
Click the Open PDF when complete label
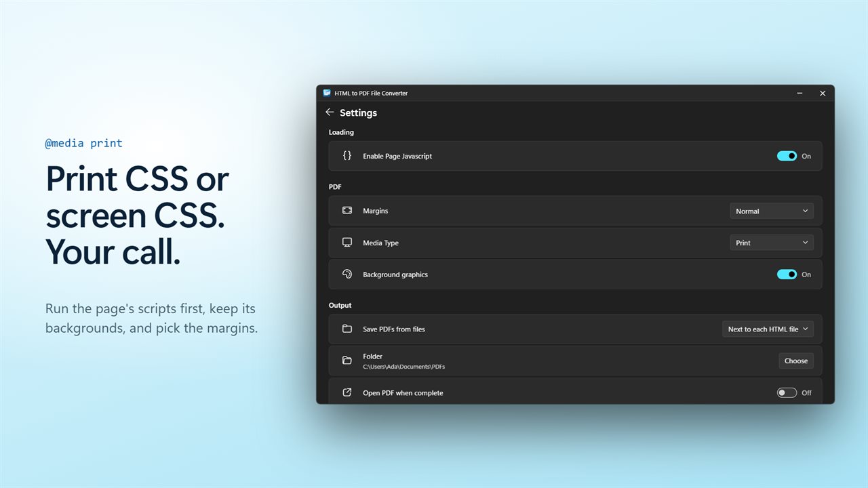point(403,393)
